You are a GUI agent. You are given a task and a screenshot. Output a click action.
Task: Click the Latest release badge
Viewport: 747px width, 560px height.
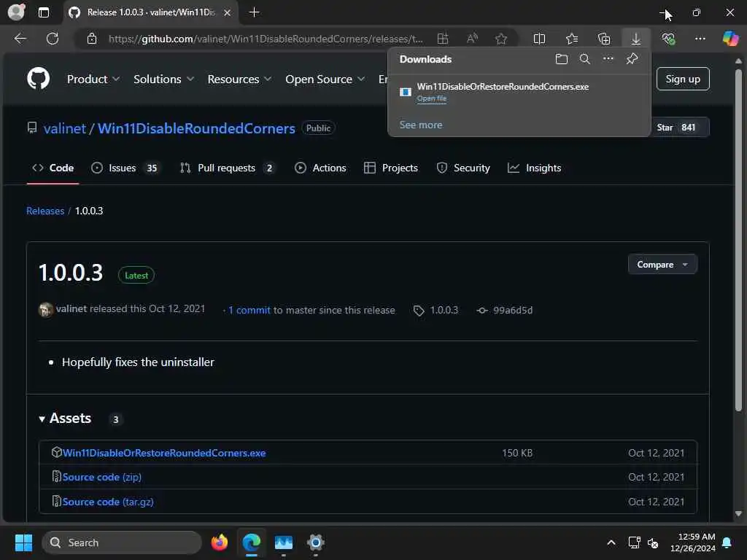[x=136, y=275]
